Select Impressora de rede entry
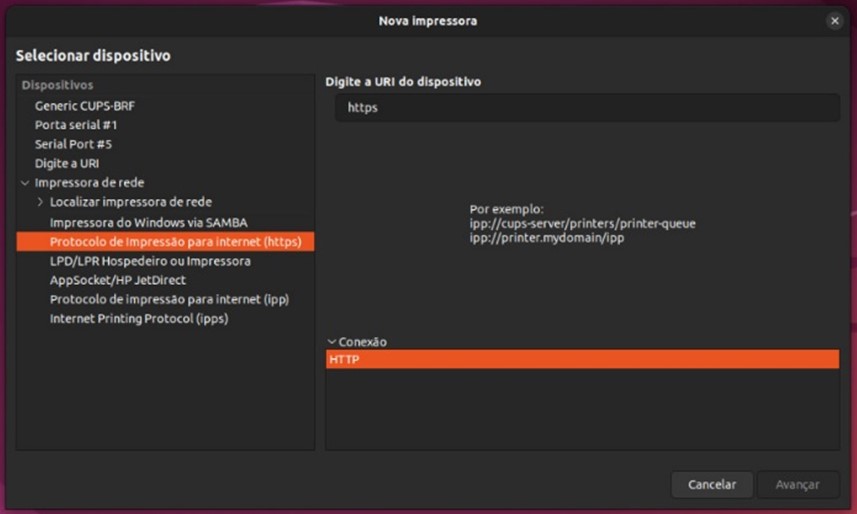 [x=89, y=183]
